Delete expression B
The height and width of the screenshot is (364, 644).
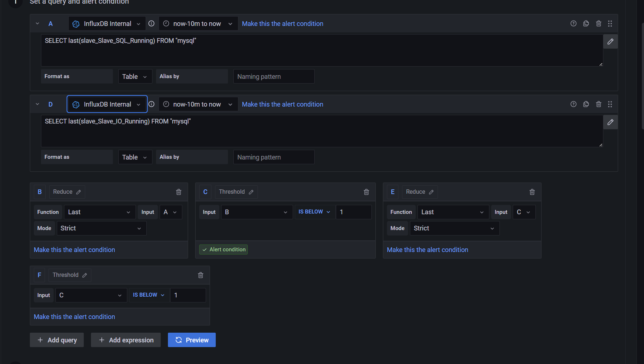(179, 192)
